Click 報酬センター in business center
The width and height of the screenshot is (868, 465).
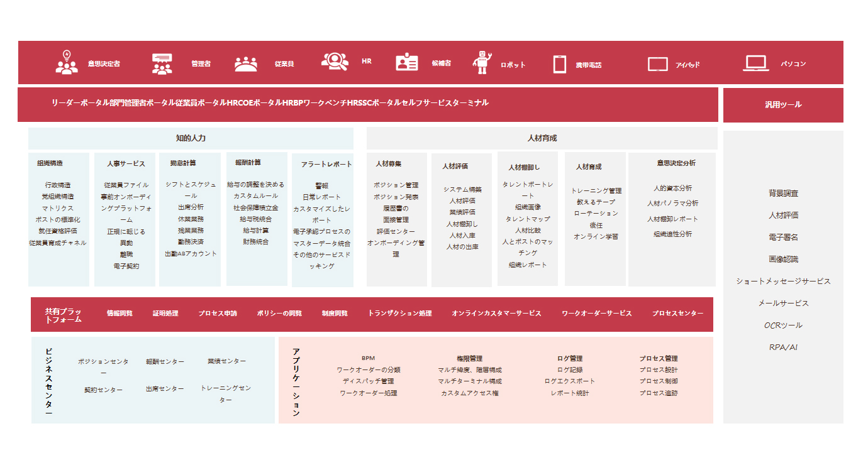point(165,362)
